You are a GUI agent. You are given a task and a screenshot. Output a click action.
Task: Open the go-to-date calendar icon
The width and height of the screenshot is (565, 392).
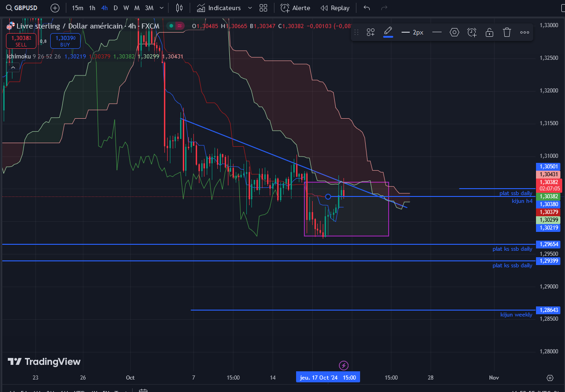pos(143,390)
